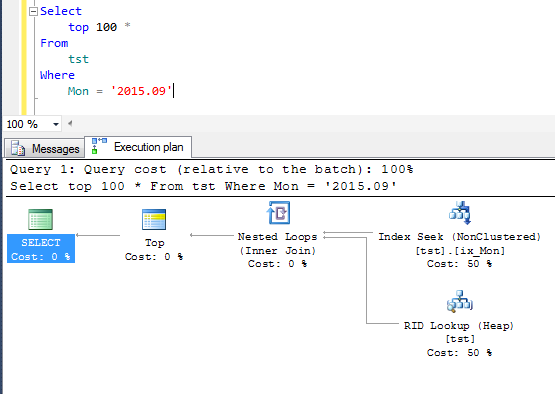
Task: Click the table name 'tst' in editor
Action: click(x=78, y=59)
